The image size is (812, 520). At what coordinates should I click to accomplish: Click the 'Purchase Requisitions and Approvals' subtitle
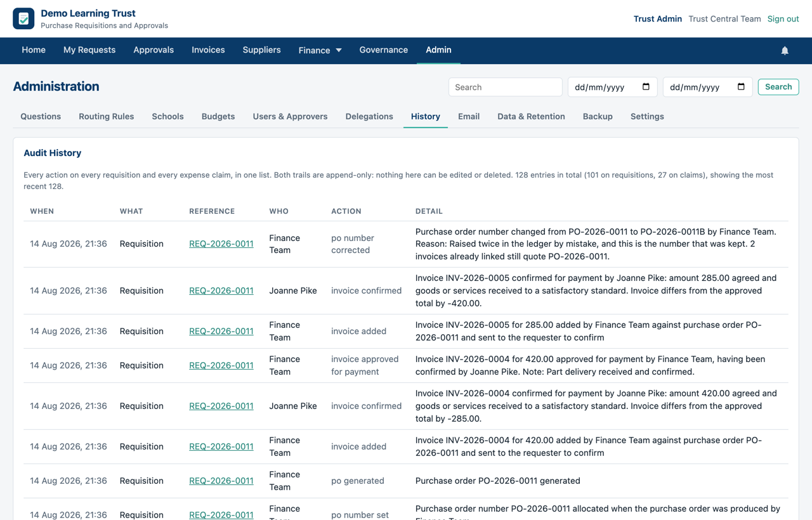[105, 26]
